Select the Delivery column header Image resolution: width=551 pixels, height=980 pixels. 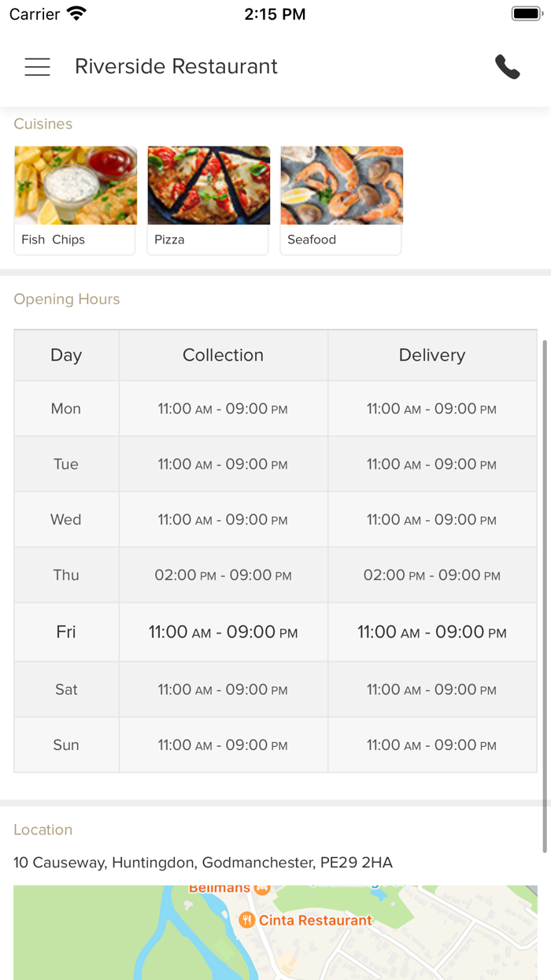[x=432, y=355]
